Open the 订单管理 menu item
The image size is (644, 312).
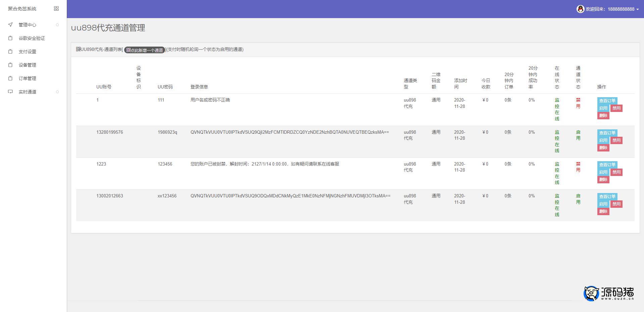(x=27, y=78)
